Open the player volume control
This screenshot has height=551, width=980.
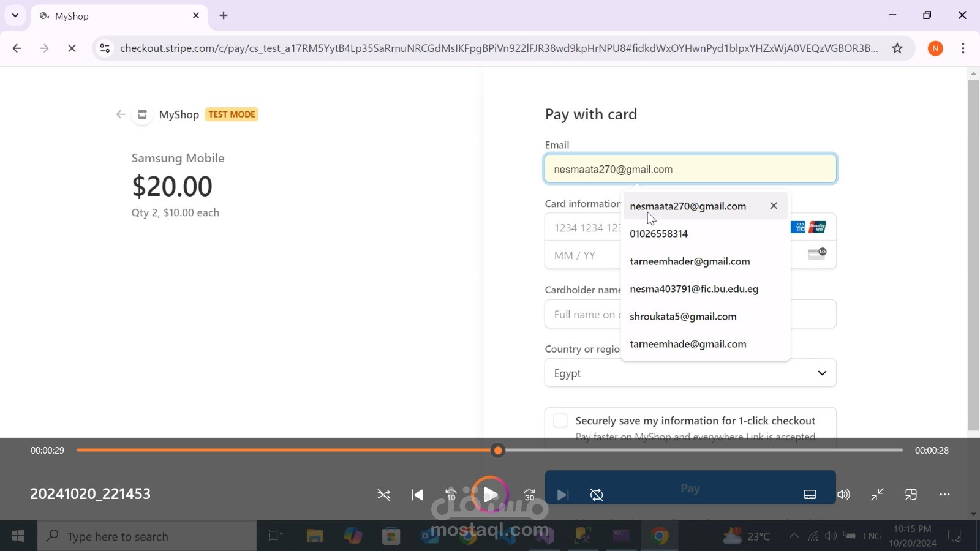coord(843,495)
